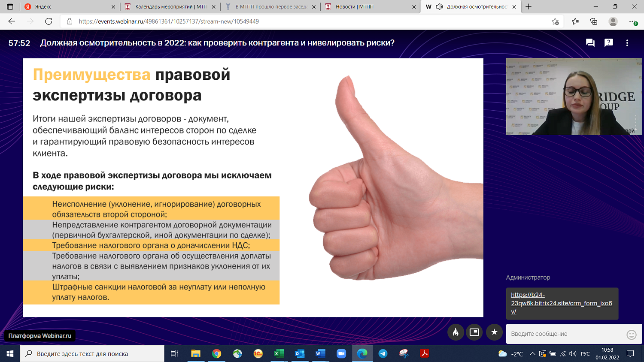Toggle picture-in-picture mode button
The height and width of the screenshot is (362, 644).
[x=474, y=332]
